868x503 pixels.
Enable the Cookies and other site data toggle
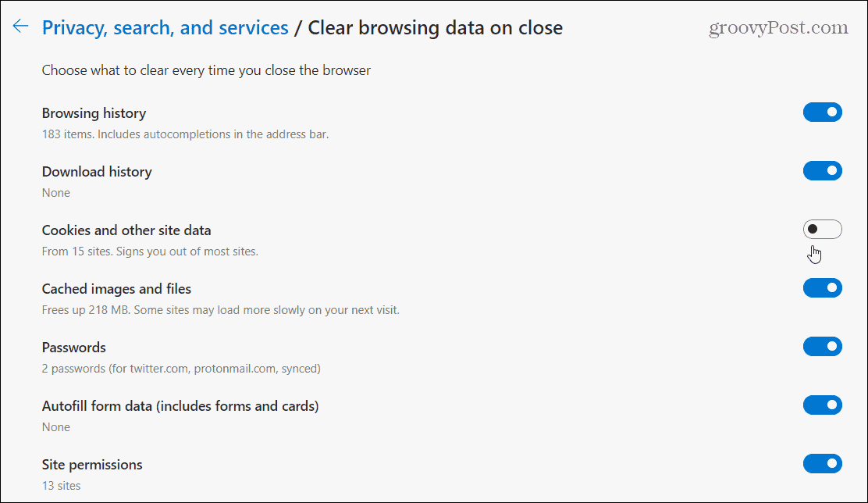click(x=823, y=230)
